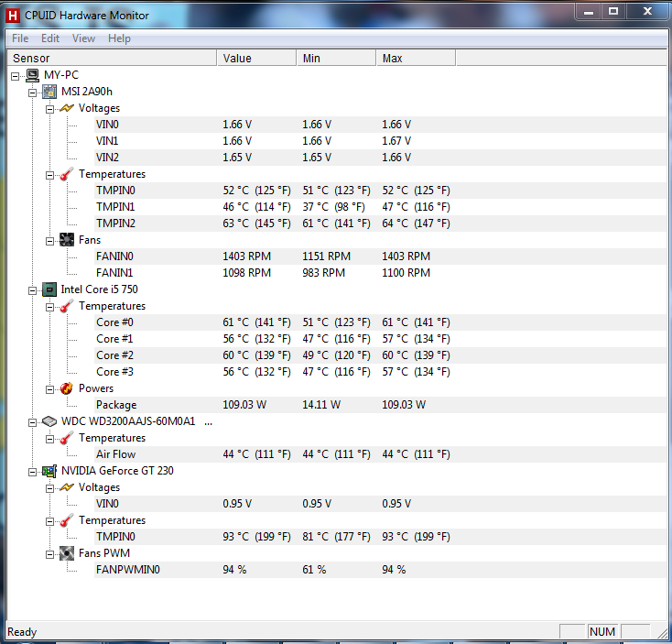The height and width of the screenshot is (644, 672).
Task: Select the TMPIN2 row under MSI
Action: click(380, 224)
